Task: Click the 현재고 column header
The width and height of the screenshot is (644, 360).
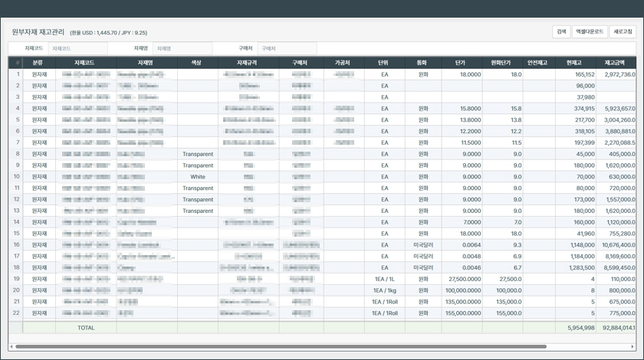Action: point(574,63)
